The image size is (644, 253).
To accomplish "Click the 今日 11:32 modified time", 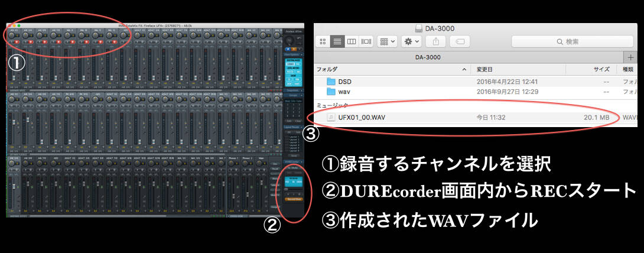I will (491, 118).
